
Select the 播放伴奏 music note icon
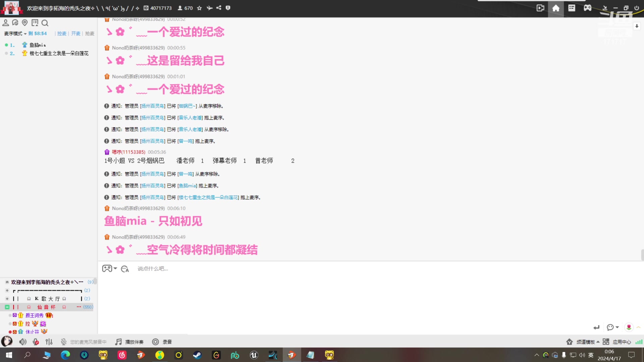click(x=118, y=342)
